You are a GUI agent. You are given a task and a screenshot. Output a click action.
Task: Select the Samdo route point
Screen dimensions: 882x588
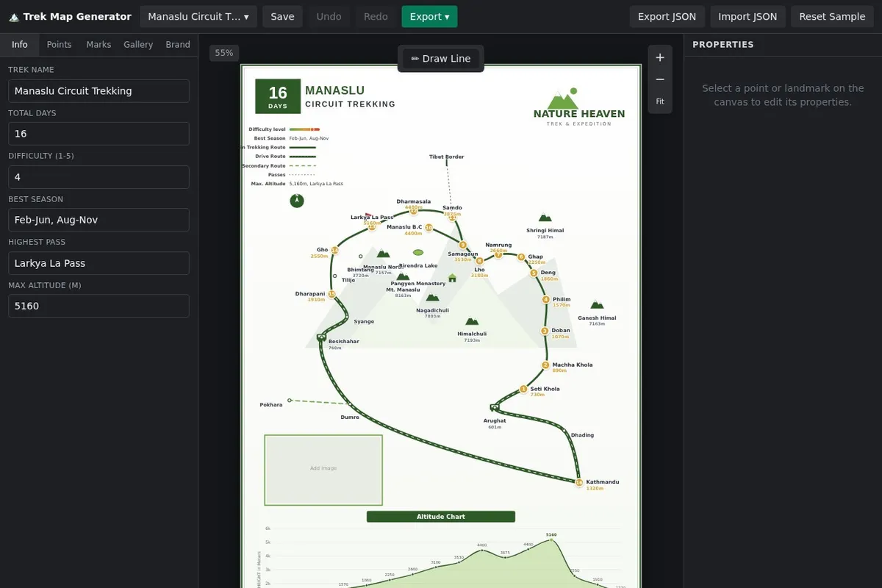(x=452, y=217)
